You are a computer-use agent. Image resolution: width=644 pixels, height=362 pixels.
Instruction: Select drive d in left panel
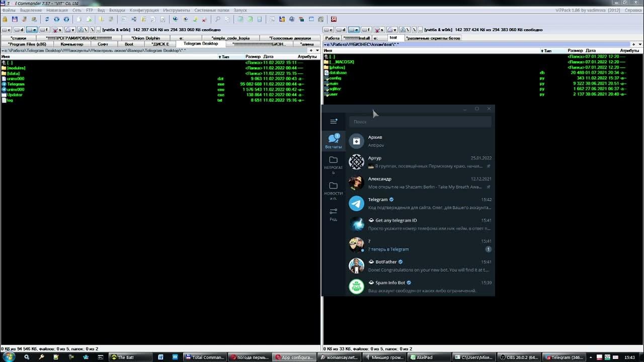19,30
